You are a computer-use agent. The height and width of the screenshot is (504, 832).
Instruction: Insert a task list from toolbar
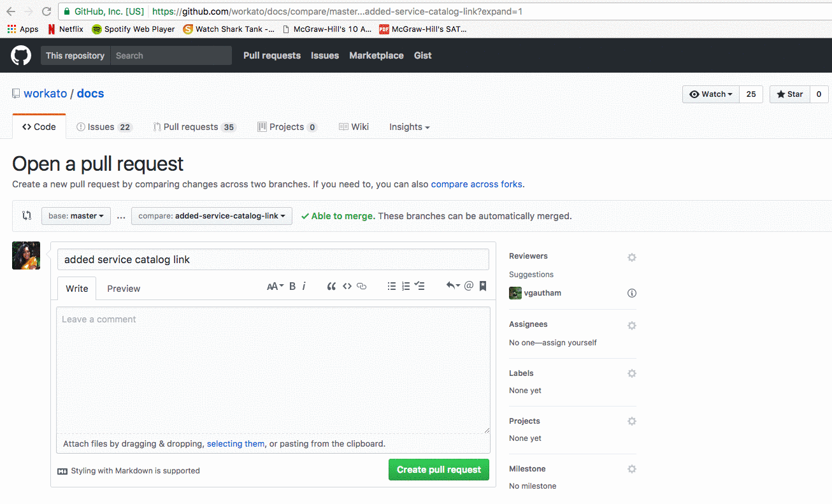click(x=420, y=286)
